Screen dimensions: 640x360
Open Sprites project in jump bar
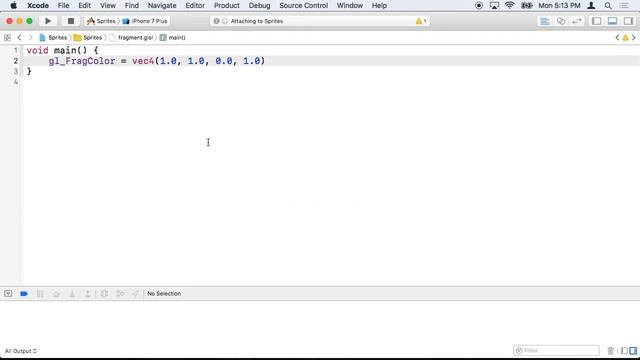click(x=53, y=38)
